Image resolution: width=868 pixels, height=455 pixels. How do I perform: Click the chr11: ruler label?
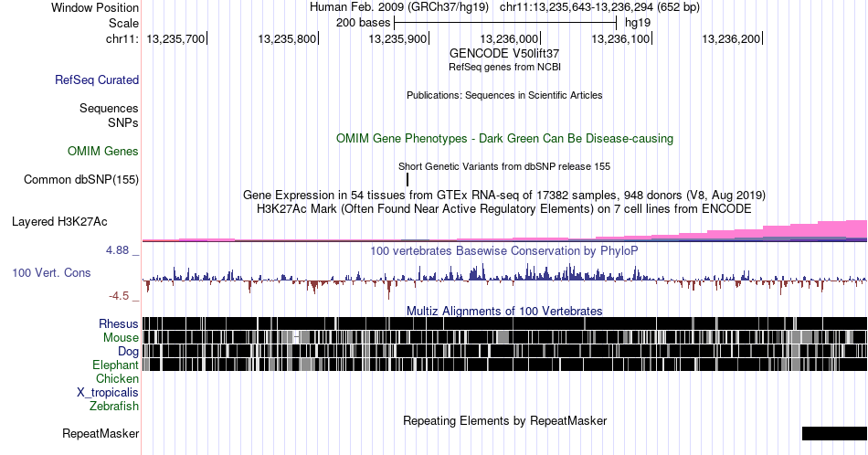[x=122, y=38]
